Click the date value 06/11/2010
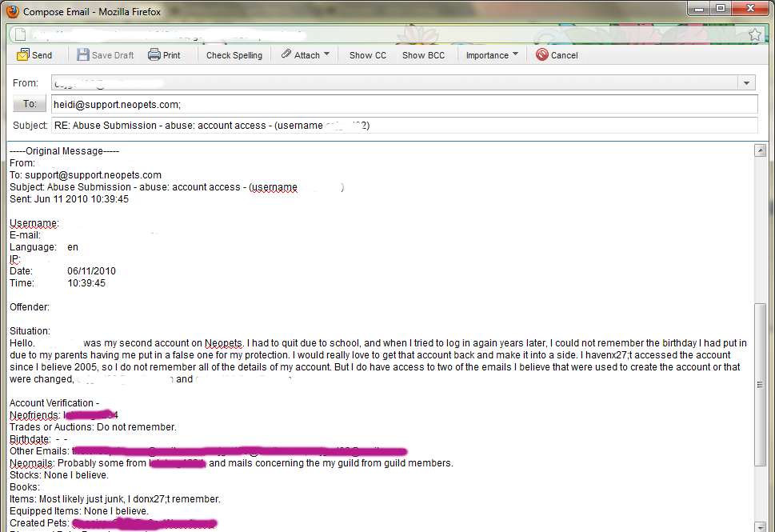Screen dimensions: 775x532 pos(91,271)
